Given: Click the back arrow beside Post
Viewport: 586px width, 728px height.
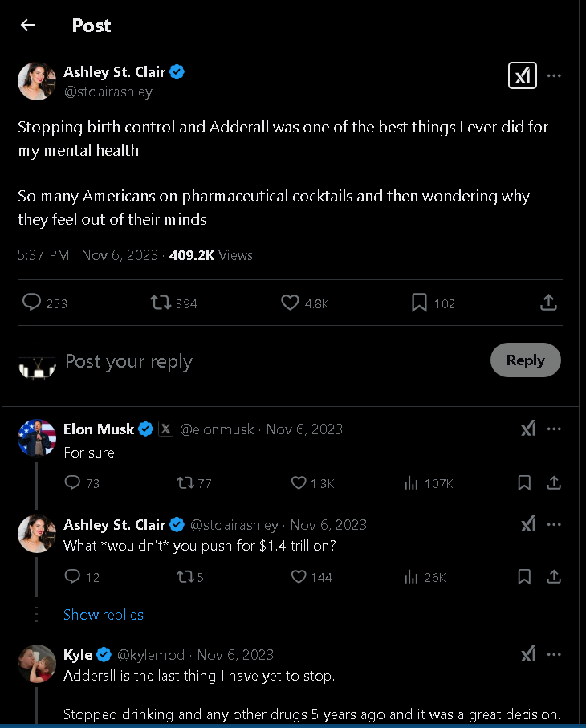Looking at the screenshot, I should tap(28, 25).
